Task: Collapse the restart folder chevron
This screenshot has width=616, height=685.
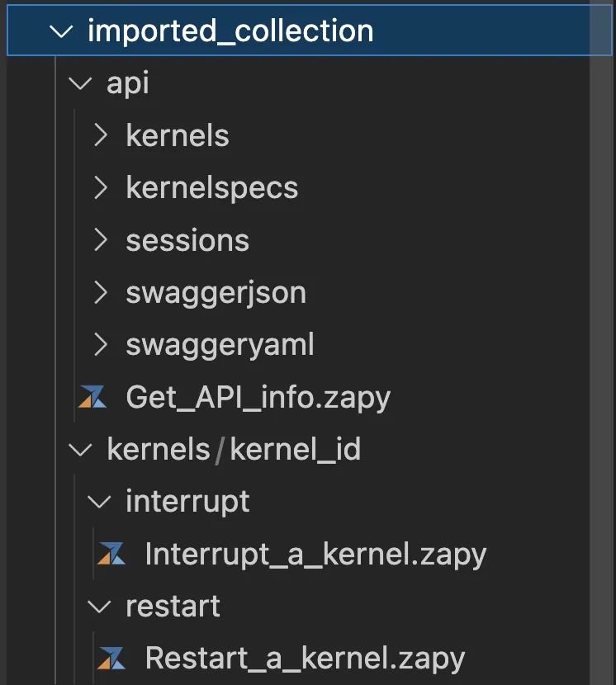Action: coord(101,607)
